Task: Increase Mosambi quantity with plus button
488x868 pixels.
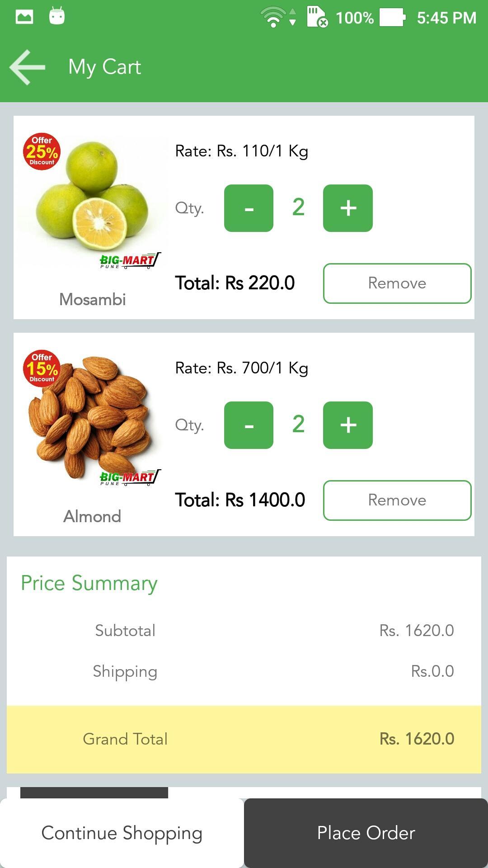Action: click(348, 208)
